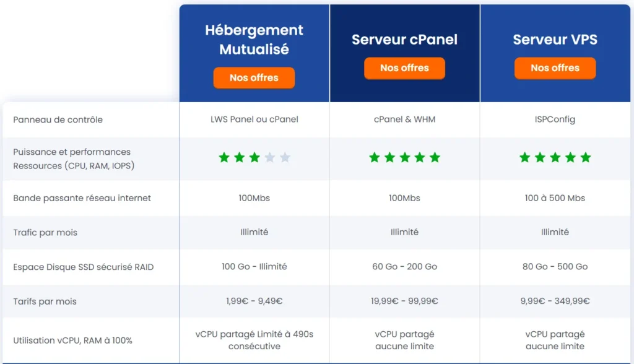The image size is (634, 364).
Task: Click the Panneau de contrôle row label
Action: [58, 119]
